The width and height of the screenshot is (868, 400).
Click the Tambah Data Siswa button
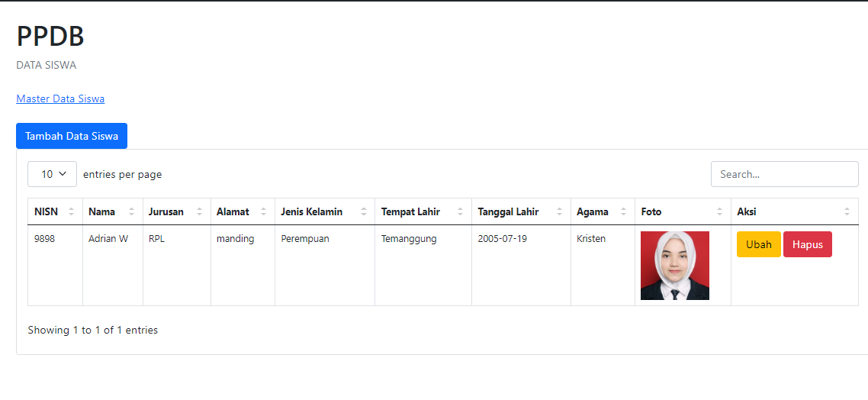click(x=72, y=136)
